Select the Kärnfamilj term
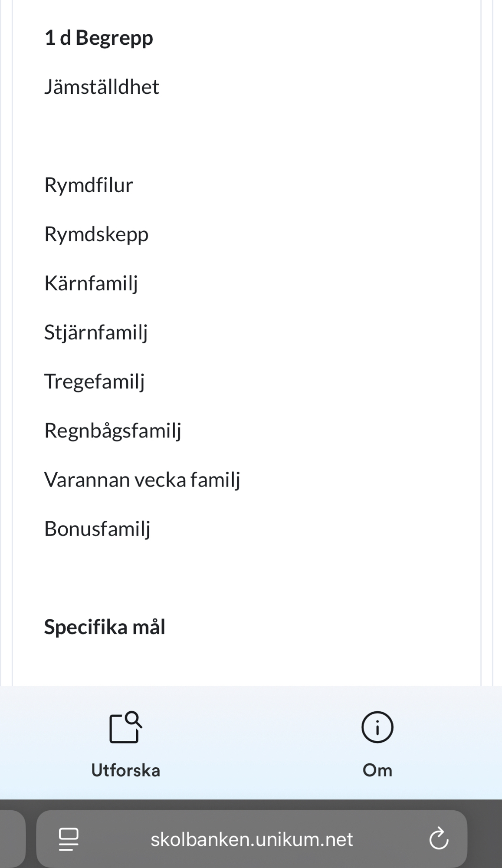Image resolution: width=502 pixels, height=868 pixels. [x=91, y=283]
